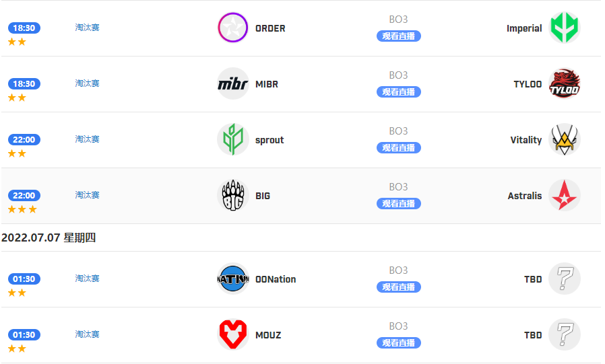Open the Imperial team logo
The width and height of the screenshot is (605, 364).
[x=564, y=28]
